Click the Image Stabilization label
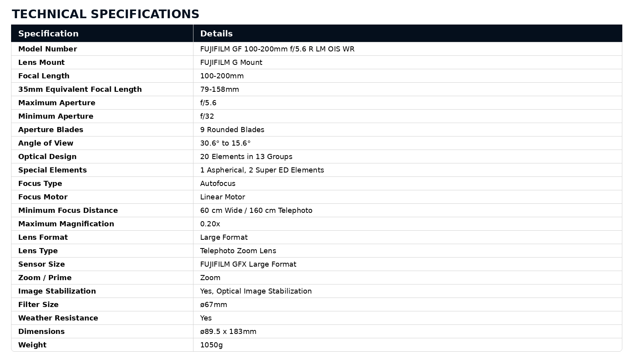The width and height of the screenshot is (633, 364). pos(57,291)
